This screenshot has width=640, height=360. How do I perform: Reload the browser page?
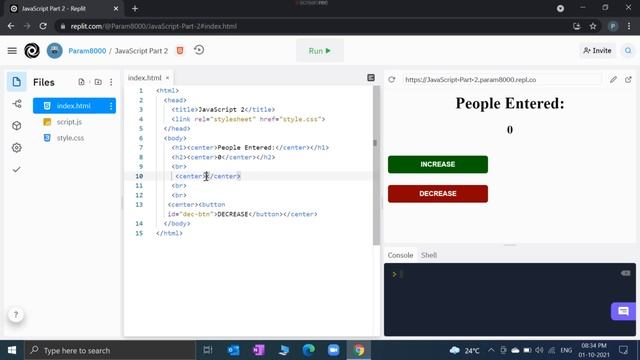point(43,26)
